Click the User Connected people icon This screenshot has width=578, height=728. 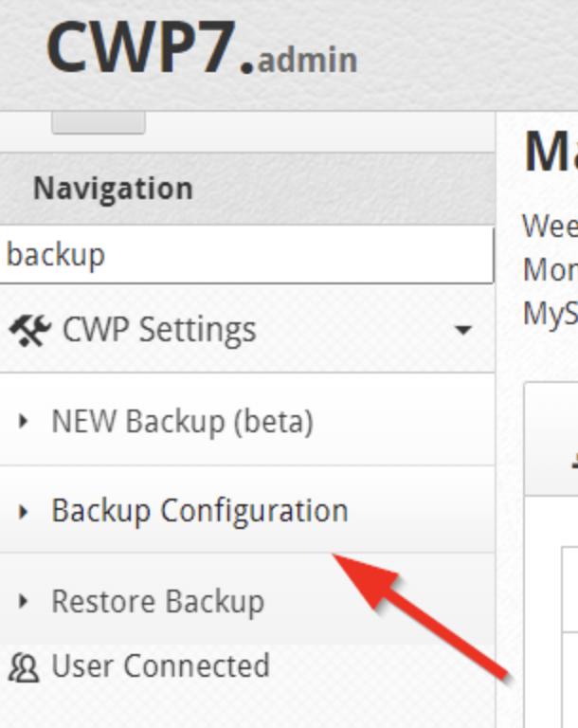(24, 666)
